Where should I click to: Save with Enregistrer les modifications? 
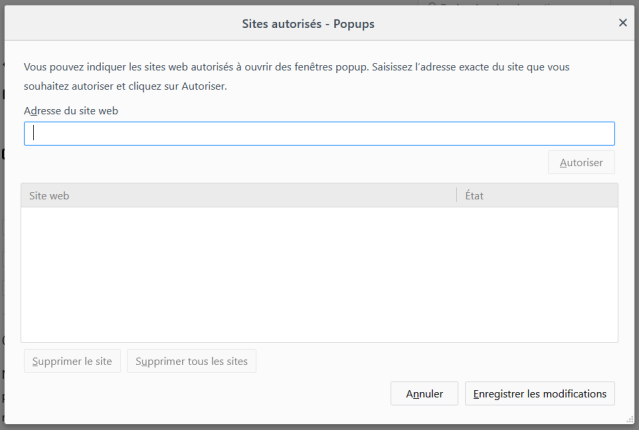coord(540,393)
